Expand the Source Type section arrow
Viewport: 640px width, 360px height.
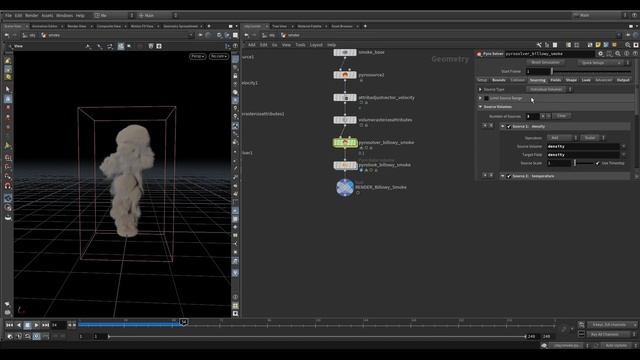coord(480,89)
